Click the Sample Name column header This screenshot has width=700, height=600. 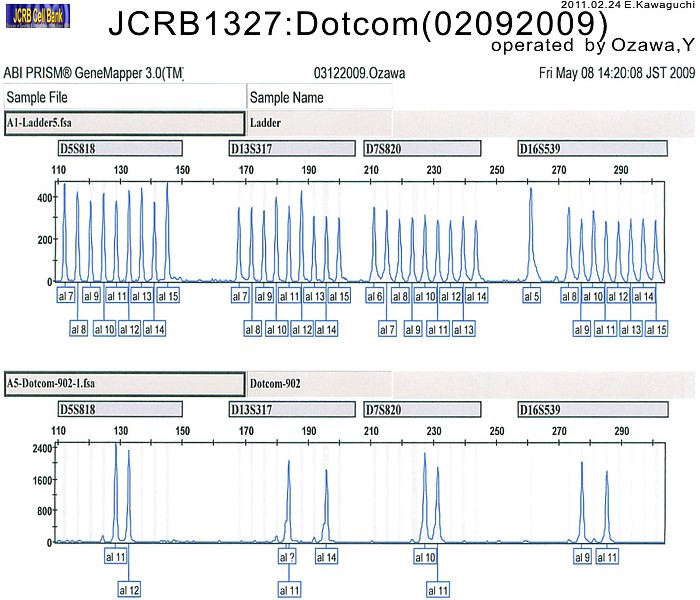[320, 97]
